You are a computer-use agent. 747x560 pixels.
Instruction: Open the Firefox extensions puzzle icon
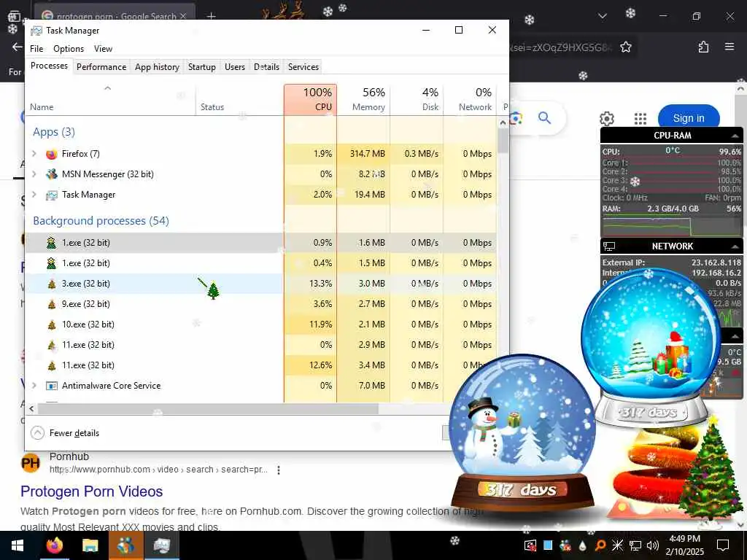point(703,47)
